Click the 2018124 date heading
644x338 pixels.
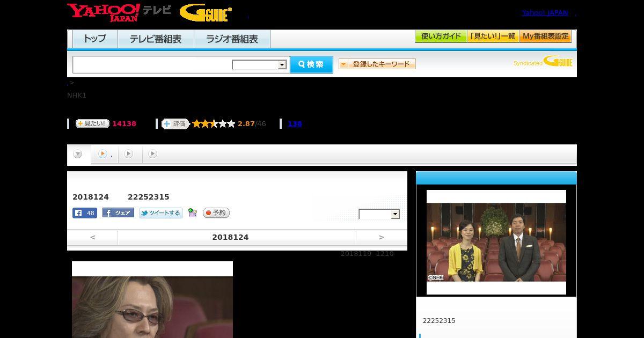coord(230,237)
